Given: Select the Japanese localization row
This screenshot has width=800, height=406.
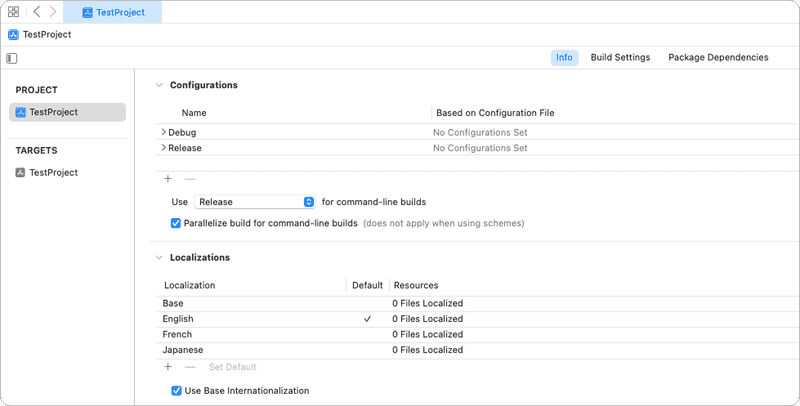Looking at the screenshot, I should tap(477, 350).
